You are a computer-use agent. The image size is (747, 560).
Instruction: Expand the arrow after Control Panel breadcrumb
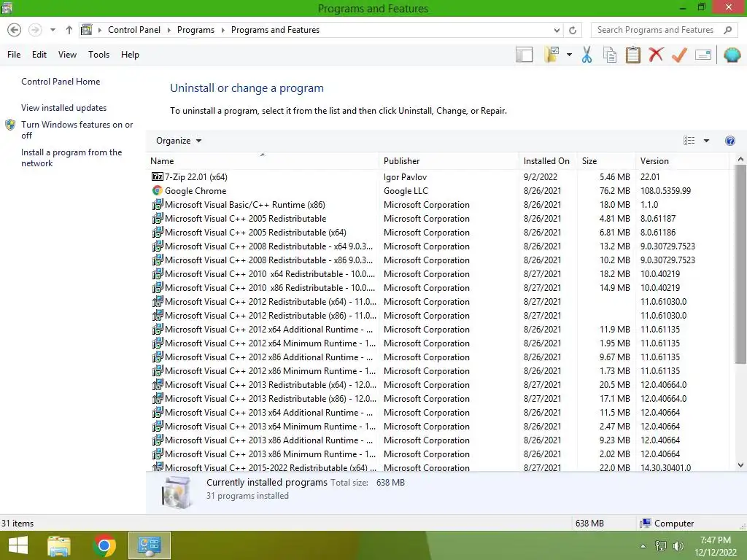point(169,30)
